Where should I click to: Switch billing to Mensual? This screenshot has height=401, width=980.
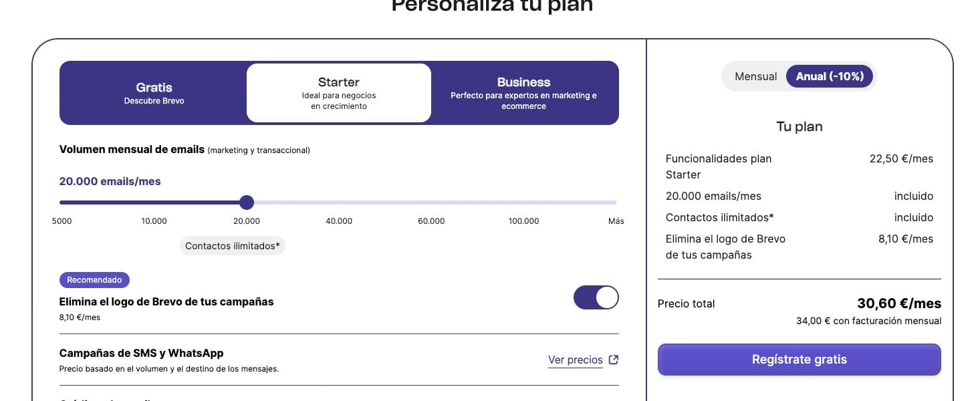click(x=755, y=76)
